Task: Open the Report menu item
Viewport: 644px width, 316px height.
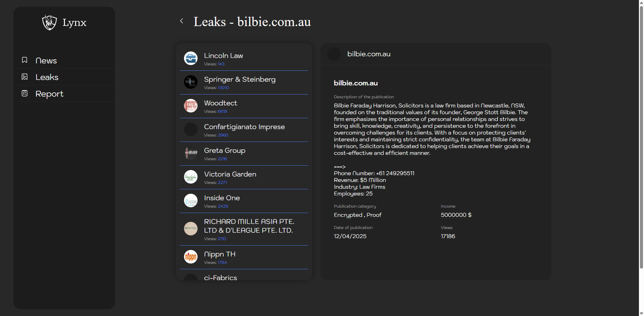Action: point(49,94)
